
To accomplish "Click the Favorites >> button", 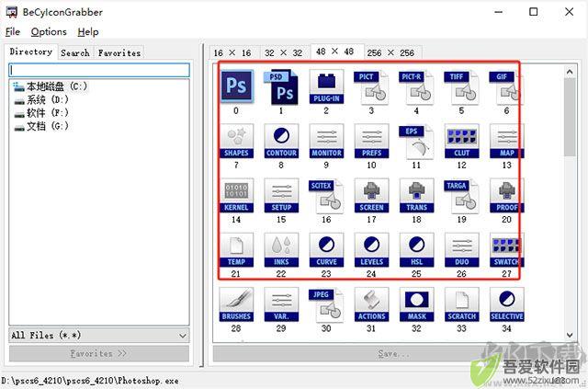I will pyautogui.click(x=99, y=354).
